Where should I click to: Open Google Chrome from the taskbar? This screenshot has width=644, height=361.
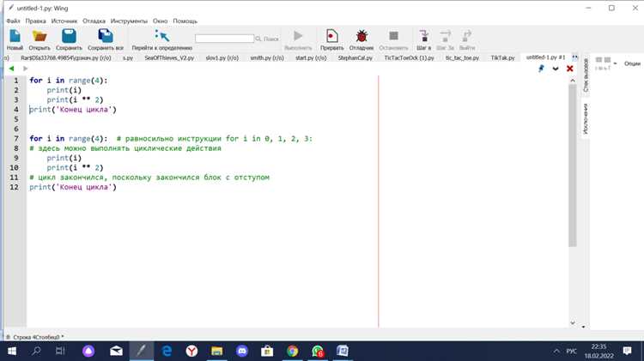click(293, 352)
